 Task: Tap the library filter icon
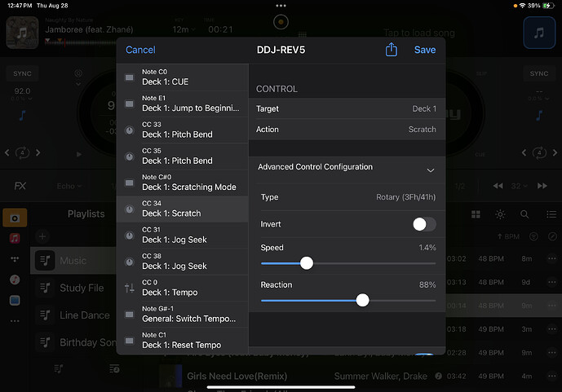pyautogui.click(x=533, y=236)
